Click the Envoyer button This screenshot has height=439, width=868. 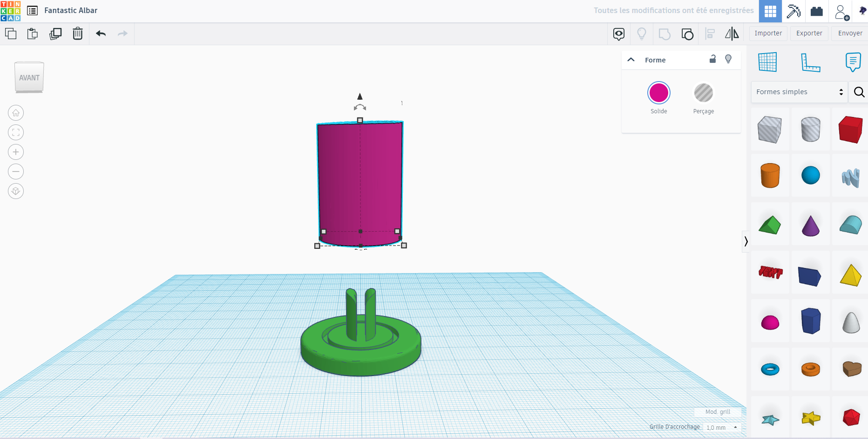point(850,34)
